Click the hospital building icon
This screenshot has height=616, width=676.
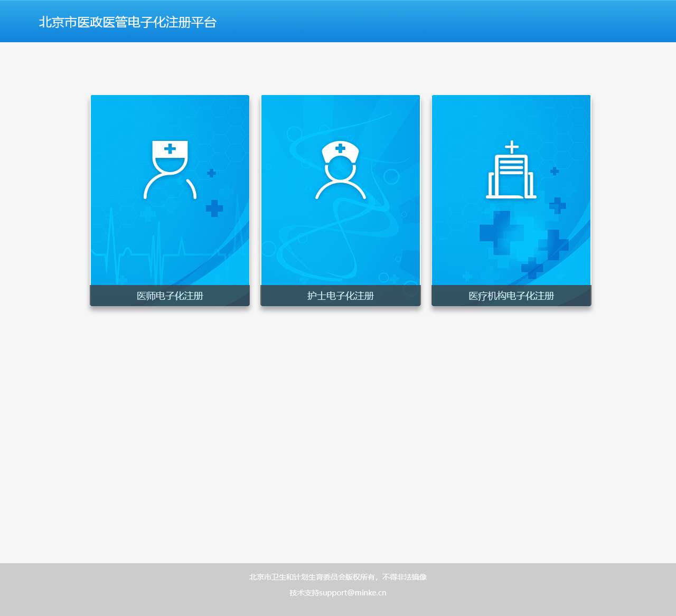coord(511,169)
